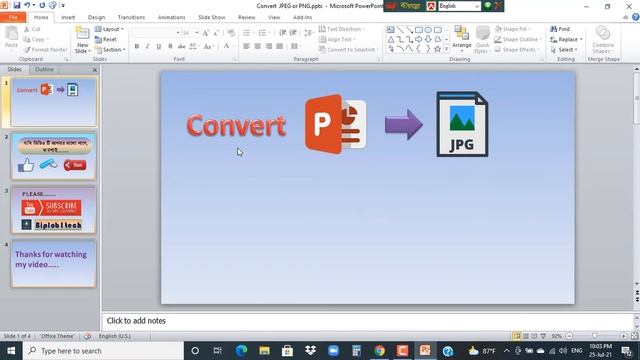Save the presentation from the quick access toolbar
The height and width of the screenshot is (360, 640).
[17, 5]
